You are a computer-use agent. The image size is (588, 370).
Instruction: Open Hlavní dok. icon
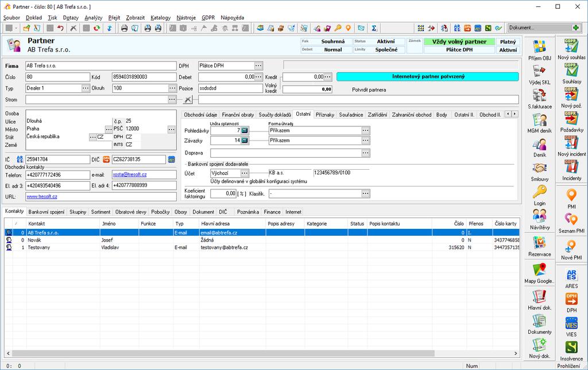(539, 300)
